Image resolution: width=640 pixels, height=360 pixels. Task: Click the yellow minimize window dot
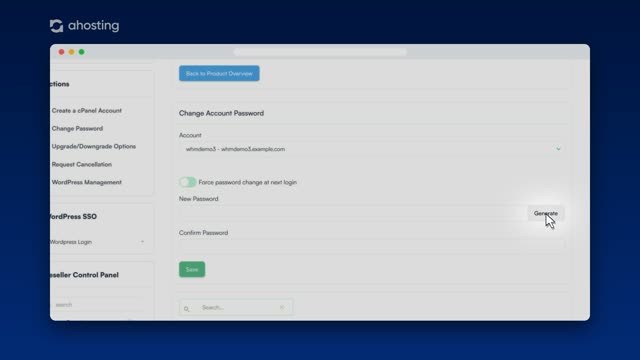pos(71,52)
